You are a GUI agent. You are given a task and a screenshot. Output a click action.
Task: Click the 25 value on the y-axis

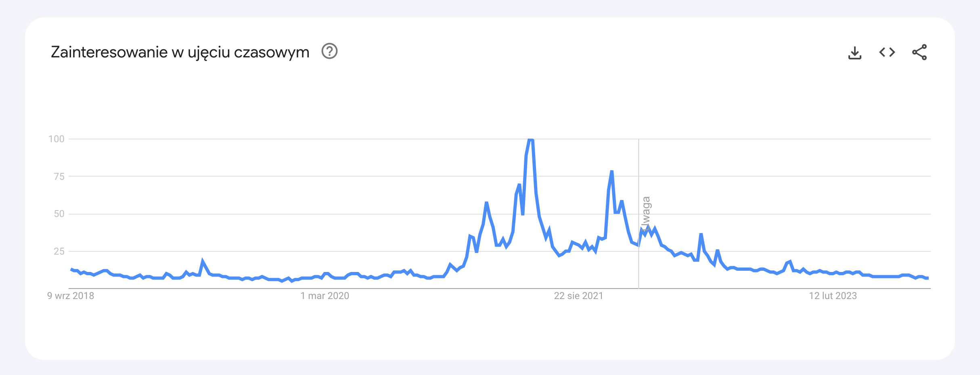tap(59, 251)
